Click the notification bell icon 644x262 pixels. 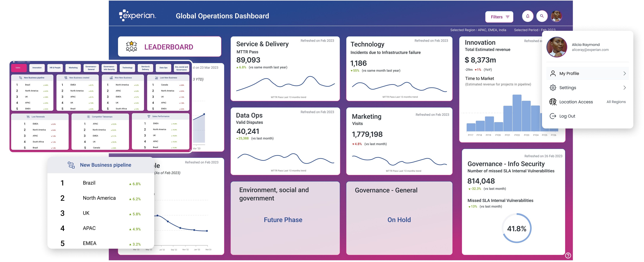[527, 16]
